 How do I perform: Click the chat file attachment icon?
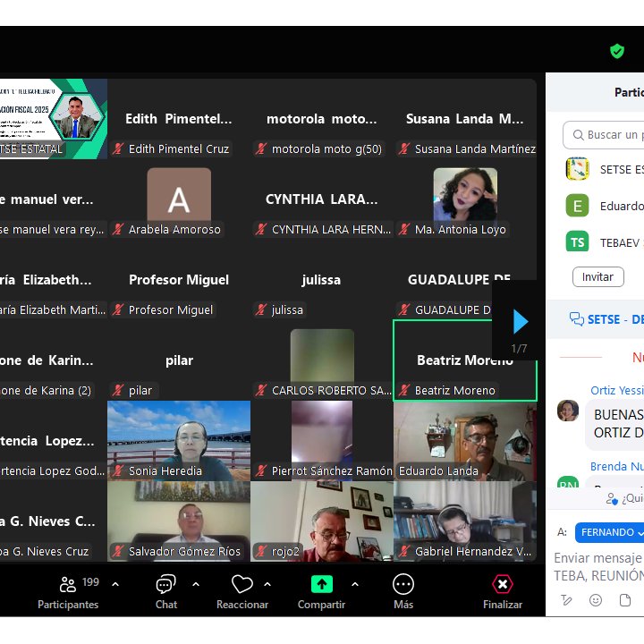[x=625, y=600]
